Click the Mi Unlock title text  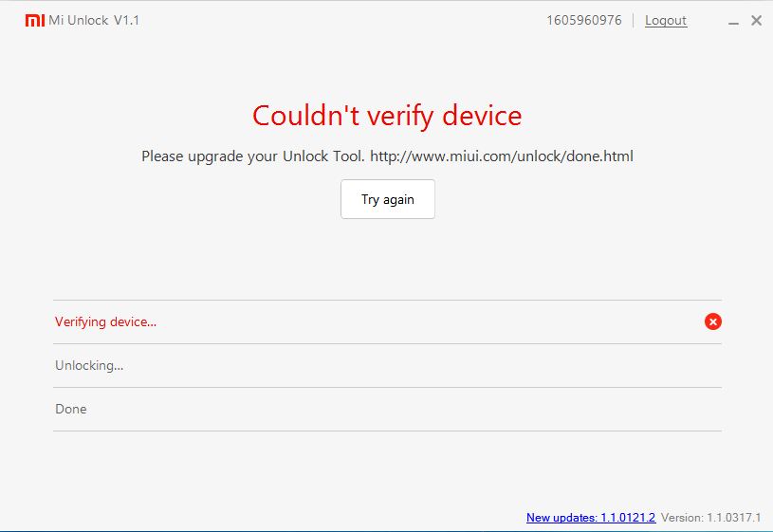[x=79, y=21]
